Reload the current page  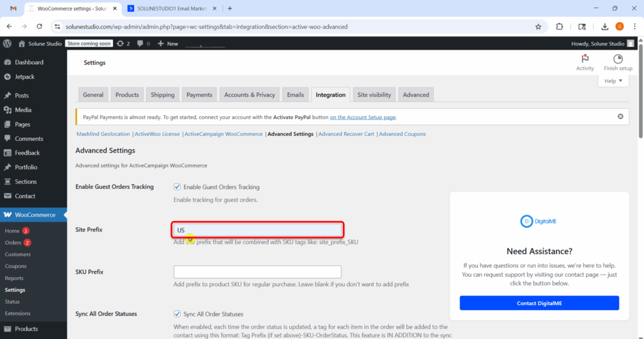point(40,26)
